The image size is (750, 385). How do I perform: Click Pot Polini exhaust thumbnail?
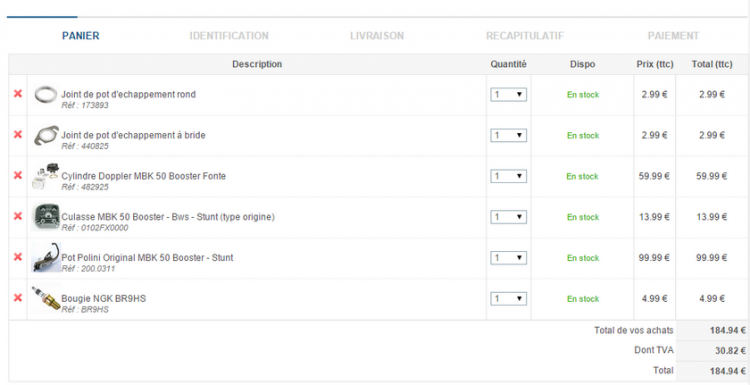point(46,258)
